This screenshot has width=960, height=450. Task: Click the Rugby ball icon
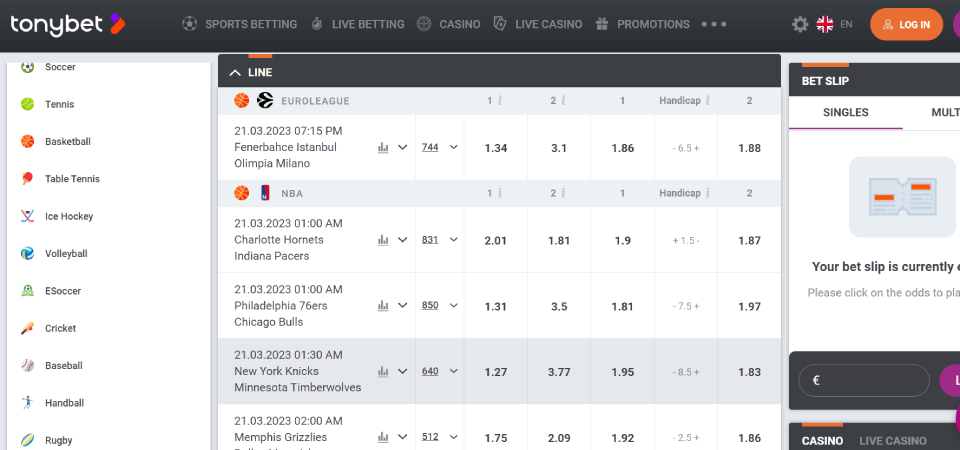point(28,440)
